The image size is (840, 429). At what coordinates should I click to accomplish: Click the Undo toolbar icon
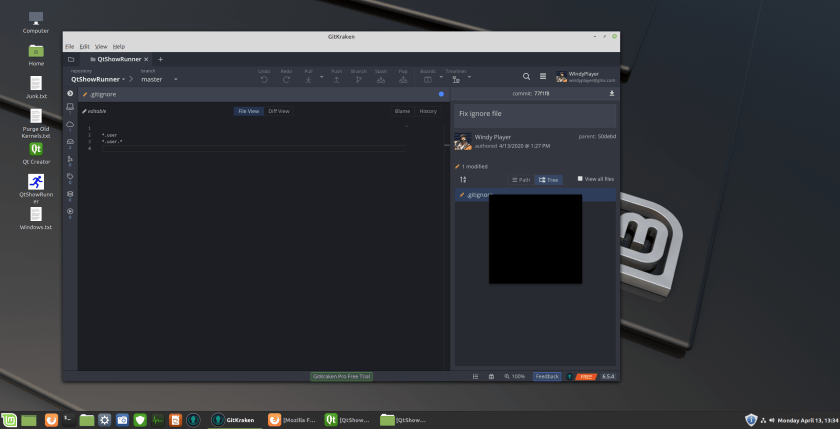[x=264, y=77]
